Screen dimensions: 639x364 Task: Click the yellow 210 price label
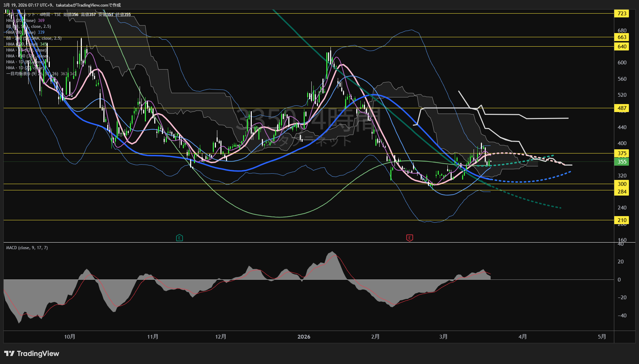[x=622, y=220]
